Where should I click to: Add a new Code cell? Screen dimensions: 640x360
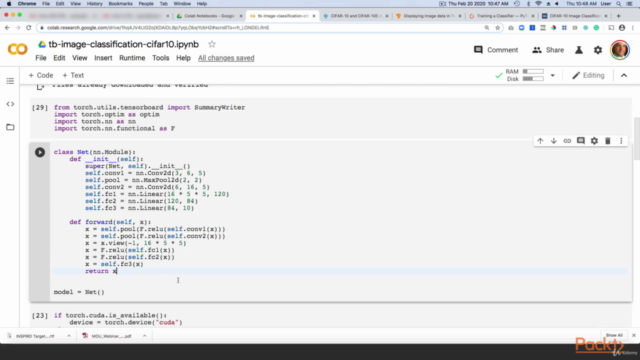click(41, 76)
